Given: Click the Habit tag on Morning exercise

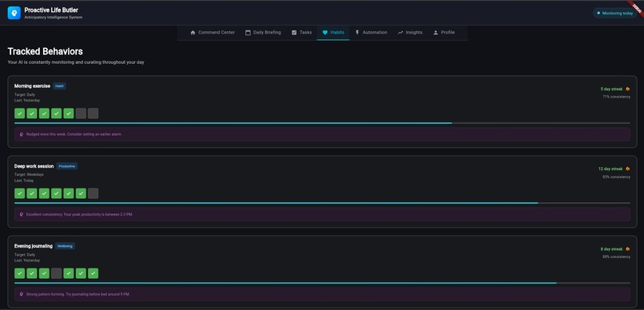Looking at the screenshot, I should click(x=60, y=86).
